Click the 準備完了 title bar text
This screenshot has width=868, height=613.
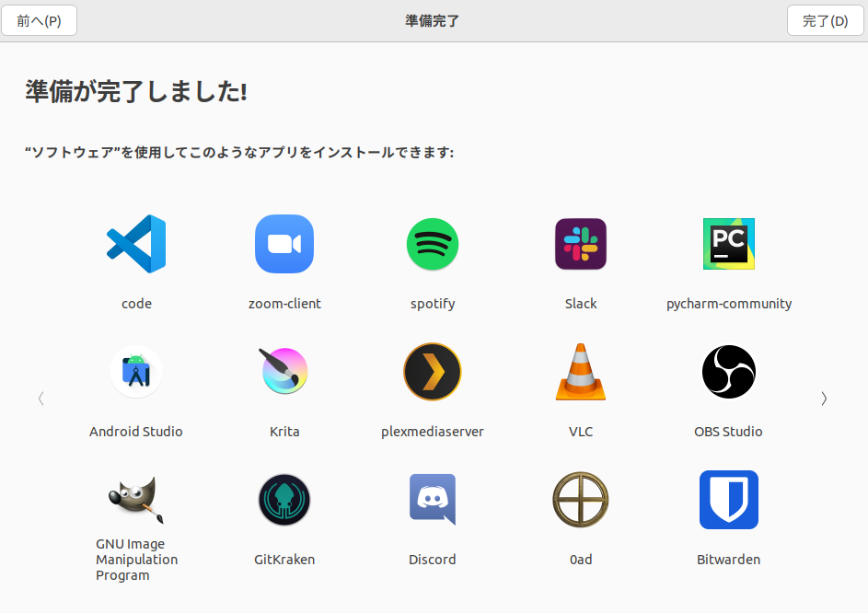pos(433,21)
